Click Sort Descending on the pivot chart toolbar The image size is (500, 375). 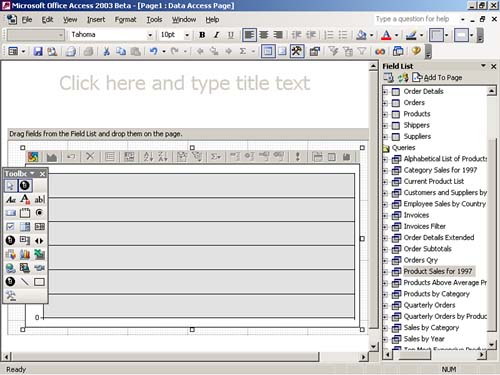[163, 157]
